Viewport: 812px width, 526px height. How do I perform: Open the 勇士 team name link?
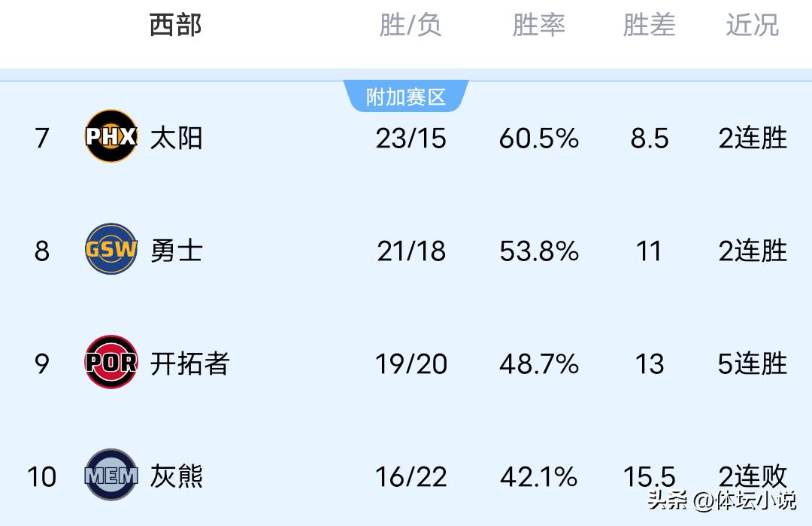coord(177,251)
